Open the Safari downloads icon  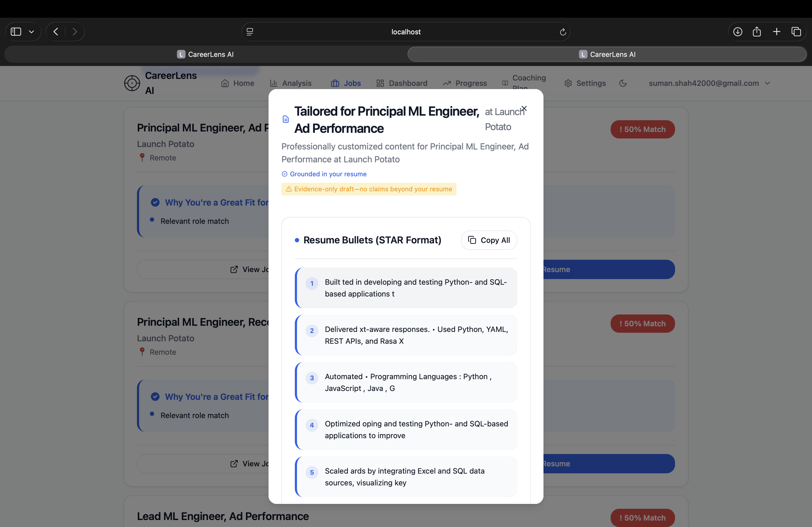[737, 32]
